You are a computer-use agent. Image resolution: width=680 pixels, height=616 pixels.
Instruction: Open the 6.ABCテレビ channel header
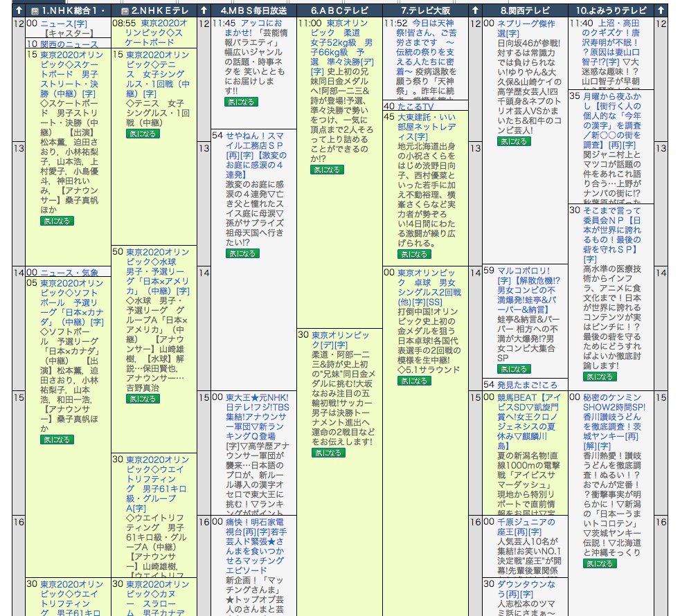point(339,10)
